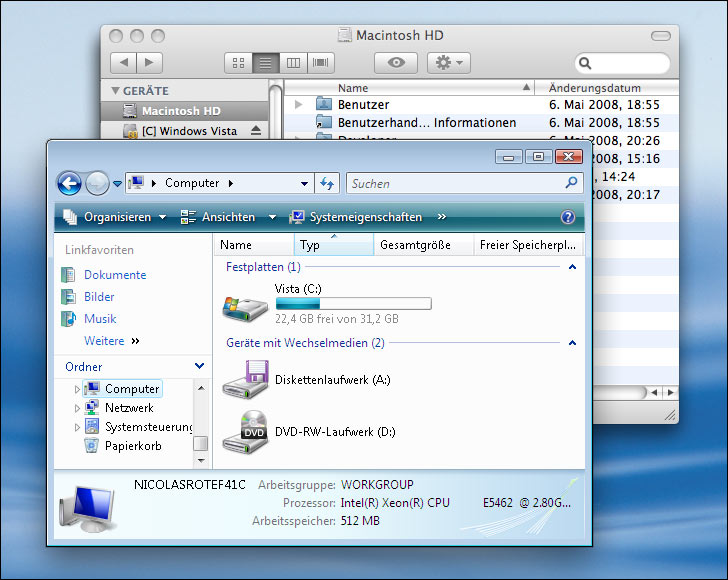Select the Diskettenlaufwerk (A:) floppy icon
728x580 pixels.
click(x=245, y=379)
